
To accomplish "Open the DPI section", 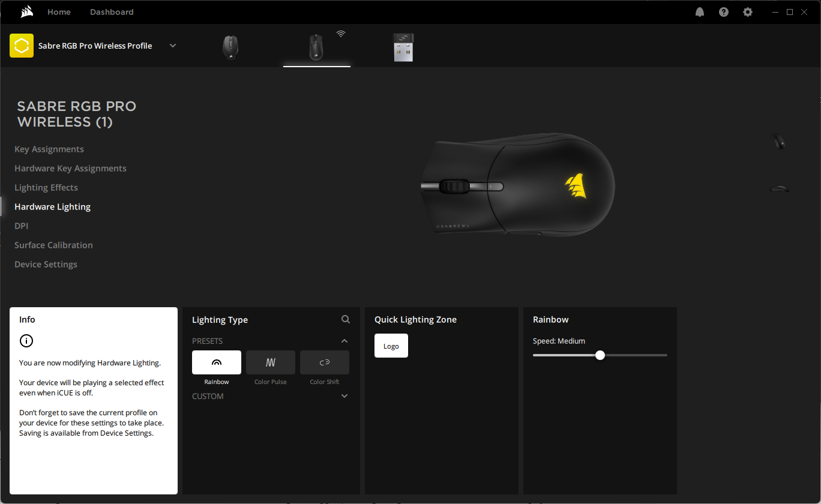I will click(21, 226).
